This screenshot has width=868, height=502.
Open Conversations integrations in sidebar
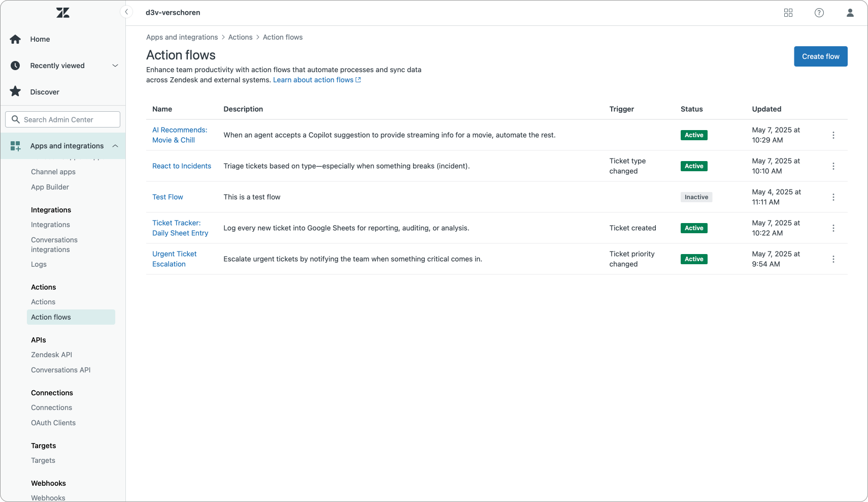(x=54, y=244)
